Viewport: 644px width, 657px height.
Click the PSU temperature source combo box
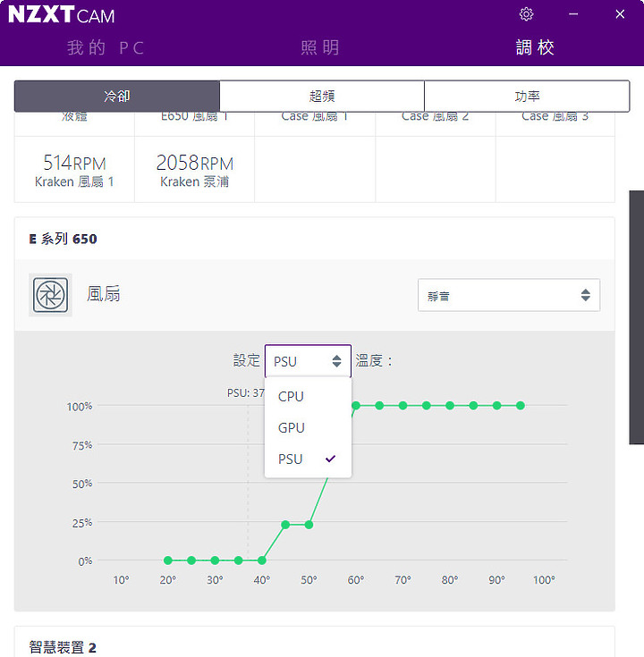tap(308, 361)
